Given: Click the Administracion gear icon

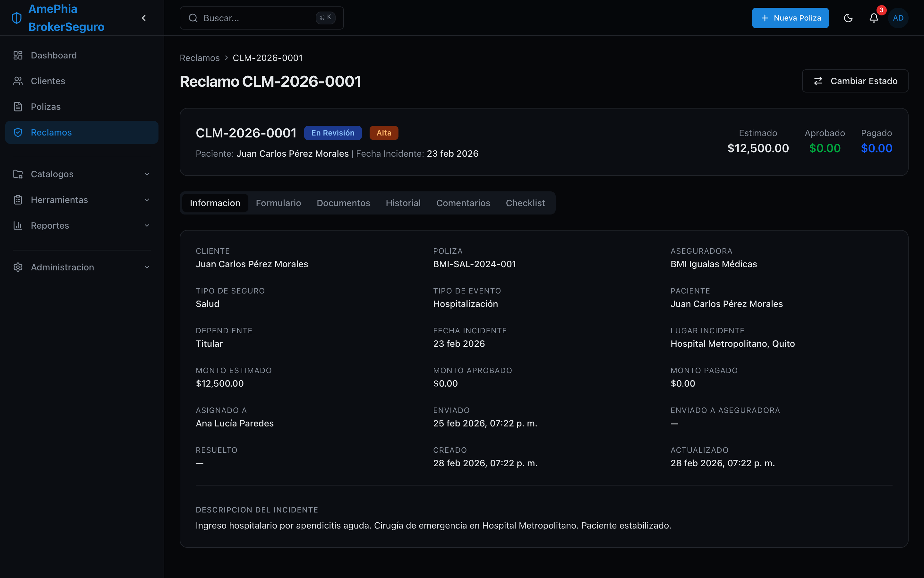Looking at the screenshot, I should 18,267.
